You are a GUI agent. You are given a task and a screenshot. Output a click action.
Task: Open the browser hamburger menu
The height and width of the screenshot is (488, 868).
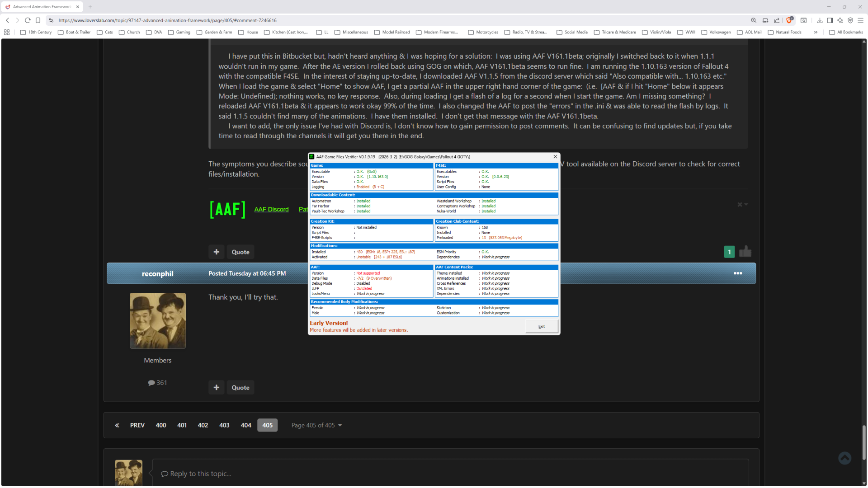860,20
